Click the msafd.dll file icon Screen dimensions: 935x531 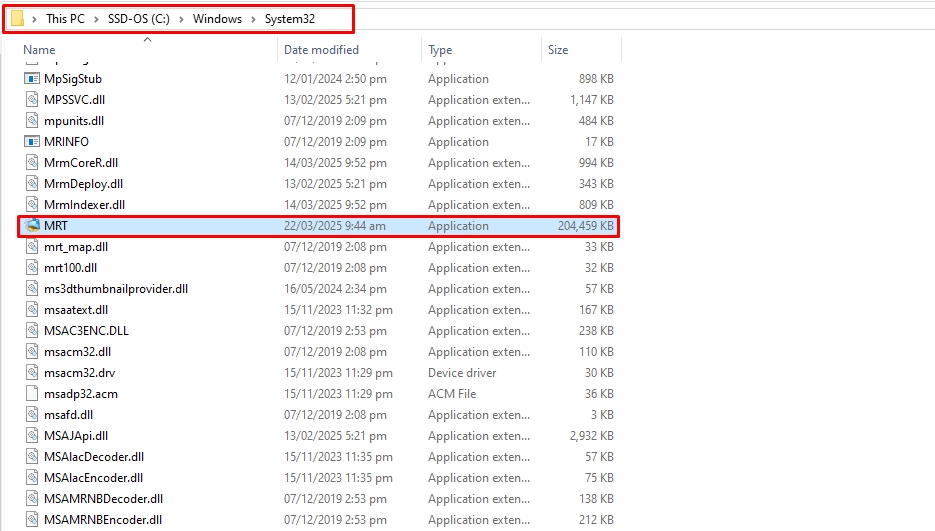(x=32, y=415)
